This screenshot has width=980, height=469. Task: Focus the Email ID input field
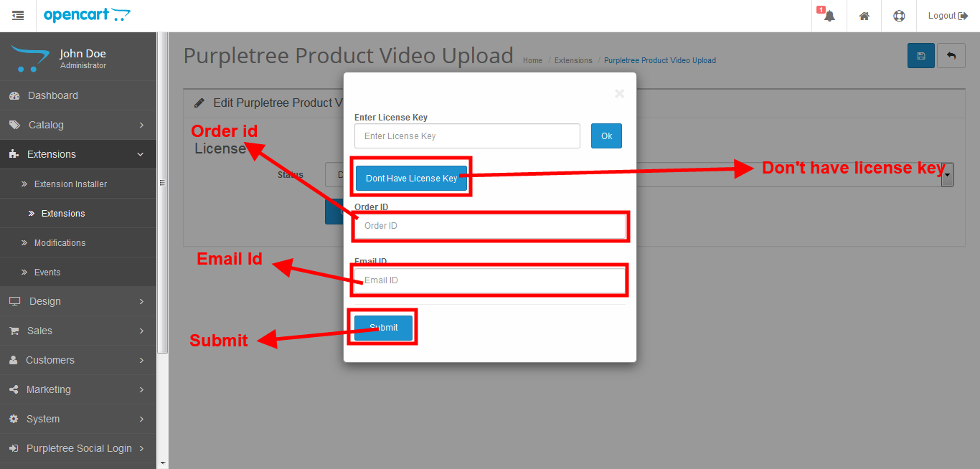tap(490, 280)
